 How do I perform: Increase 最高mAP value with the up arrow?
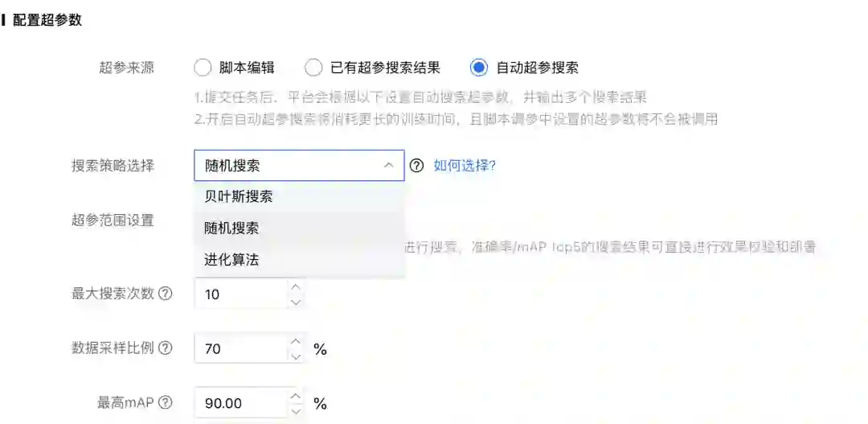(x=296, y=396)
